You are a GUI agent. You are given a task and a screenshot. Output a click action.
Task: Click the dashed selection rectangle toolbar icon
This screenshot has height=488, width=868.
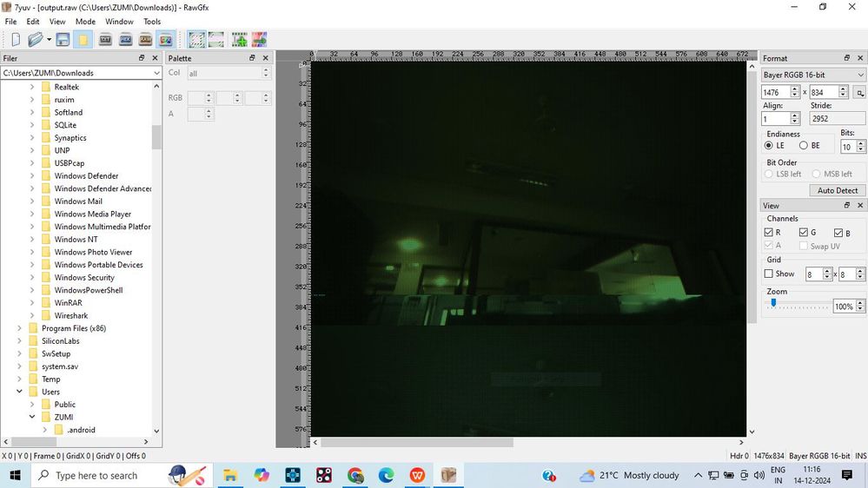[x=196, y=39]
